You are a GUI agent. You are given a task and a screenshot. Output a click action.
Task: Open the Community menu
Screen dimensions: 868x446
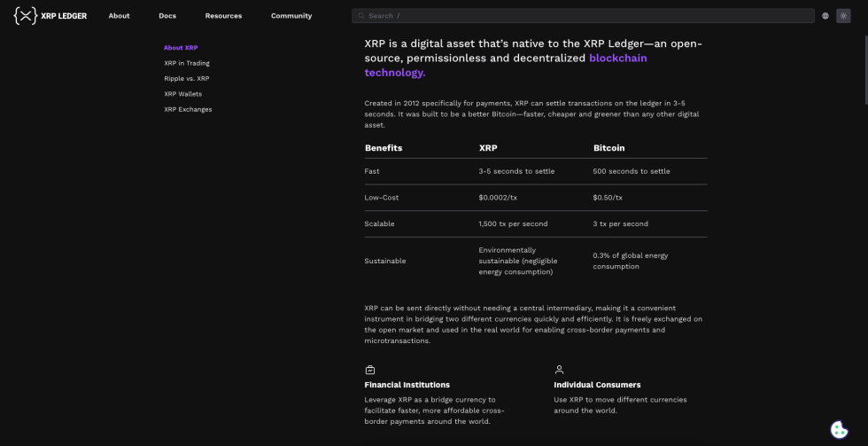(291, 16)
